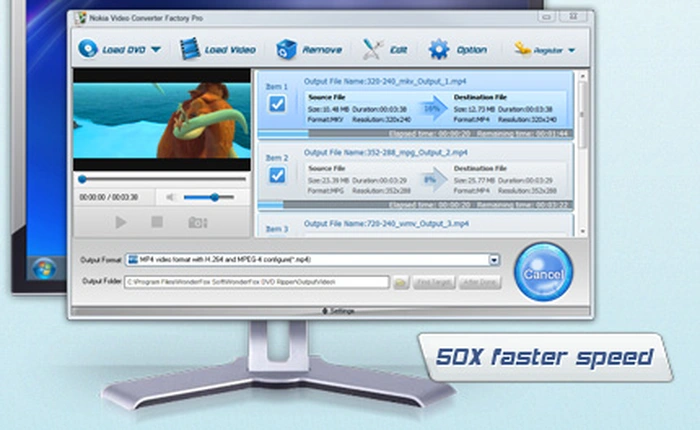
Task: Click Remove toolbar label
Action: point(322,50)
